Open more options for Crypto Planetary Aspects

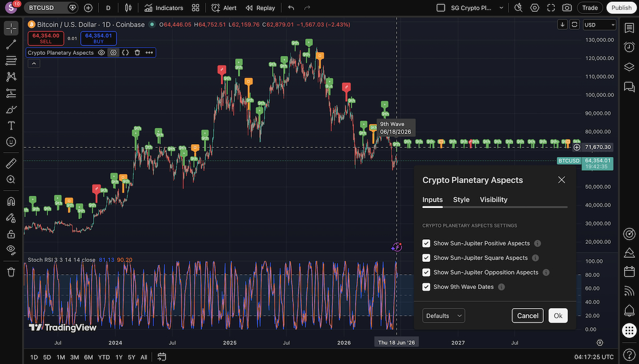click(x=149, y=53)
